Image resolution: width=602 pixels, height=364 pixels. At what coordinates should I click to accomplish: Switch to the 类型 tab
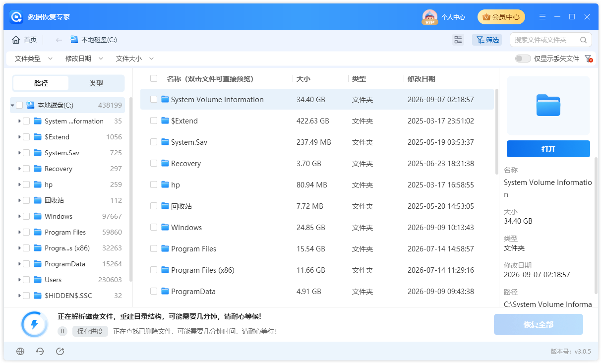tap(96, 83)
